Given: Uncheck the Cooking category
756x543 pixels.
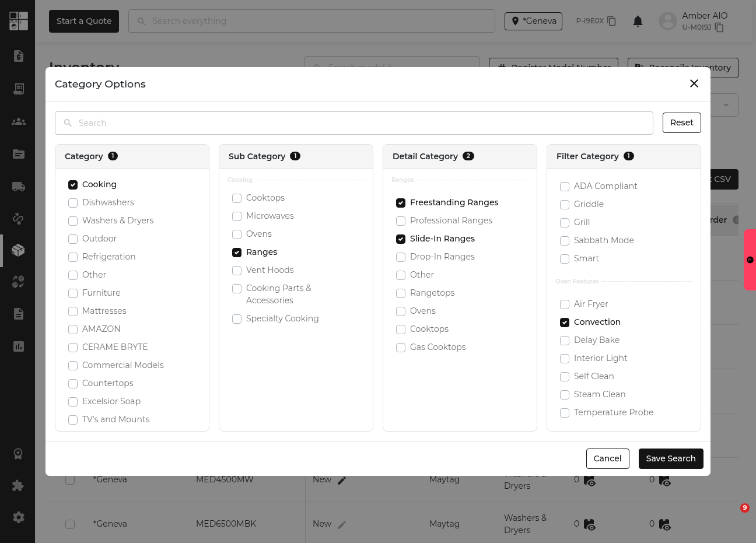Looking at the screenshot, I should 73,185.
